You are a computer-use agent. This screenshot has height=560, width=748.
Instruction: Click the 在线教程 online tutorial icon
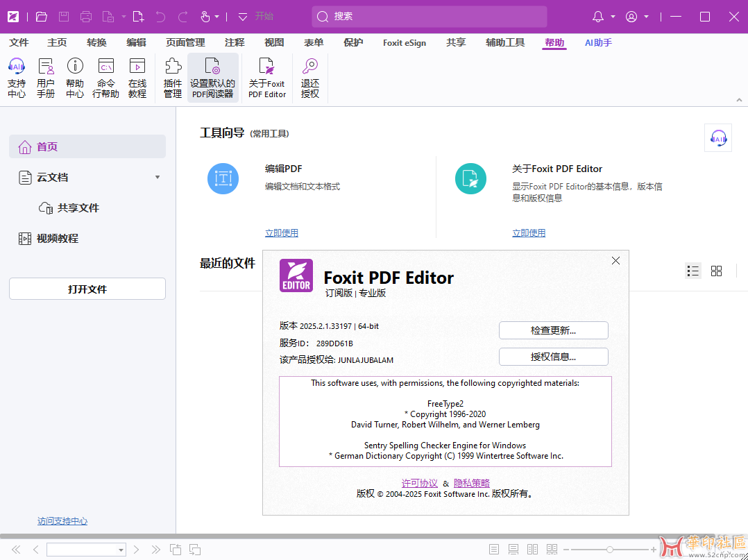click(x=137, y=67)
